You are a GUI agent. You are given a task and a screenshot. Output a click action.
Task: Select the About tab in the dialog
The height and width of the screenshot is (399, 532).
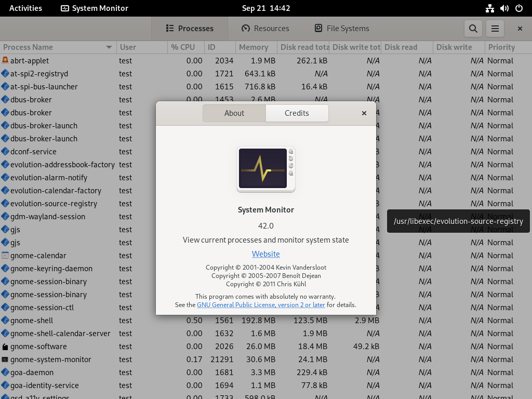point(234,113)
